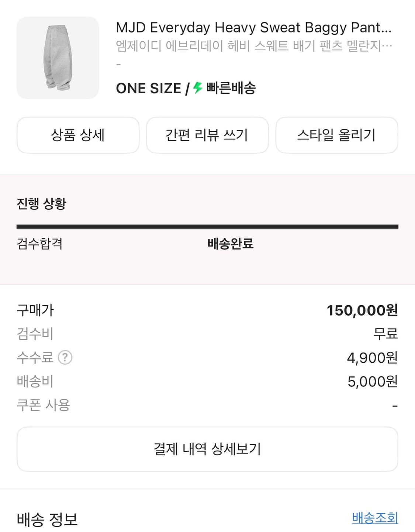Tap the ONE SIZE / 빠른배송 label
Screen dimensions: 415x532
pos(186,88)
